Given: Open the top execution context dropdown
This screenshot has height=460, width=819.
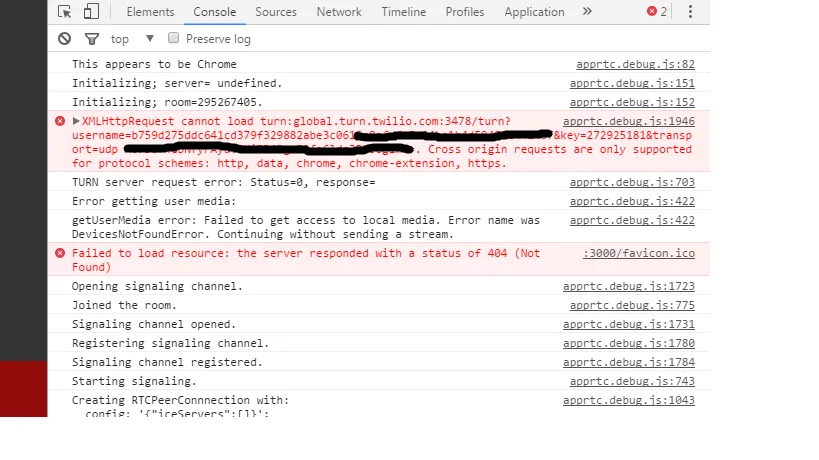Looking at the screenshot, I should click(x=132, y=39).
